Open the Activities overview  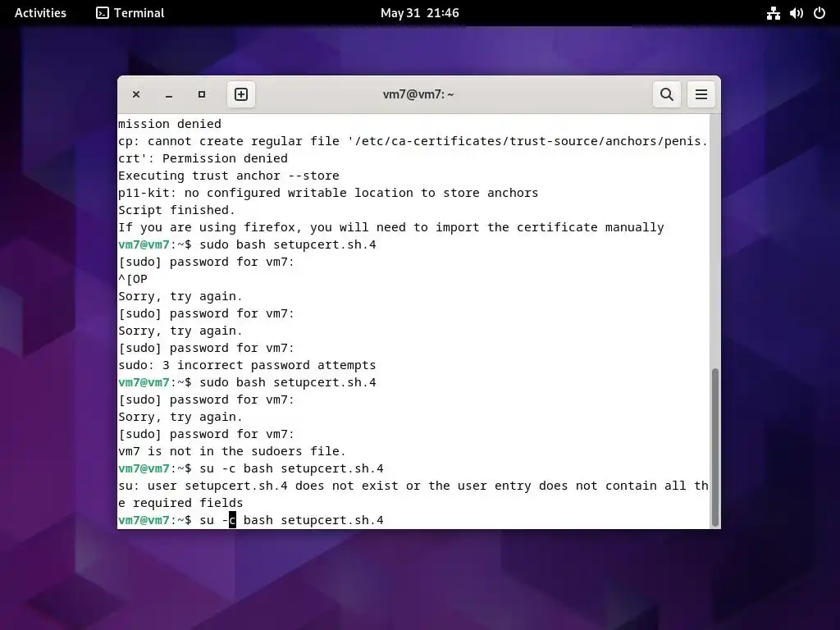click(40, 13)
